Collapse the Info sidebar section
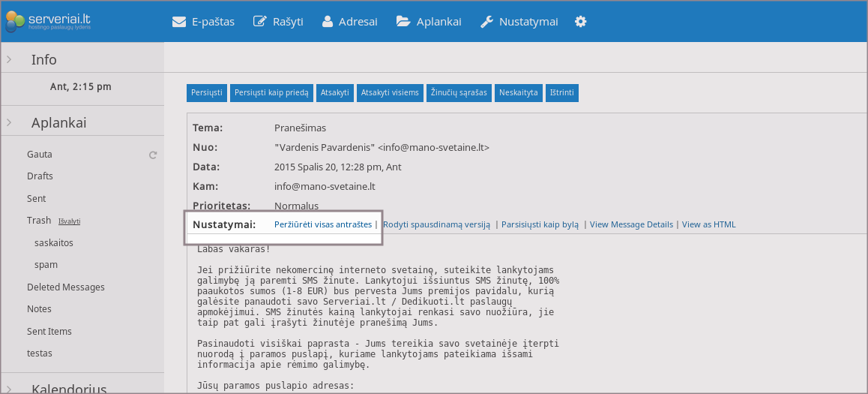Screen dimensions: 868x394 [8, 60]
